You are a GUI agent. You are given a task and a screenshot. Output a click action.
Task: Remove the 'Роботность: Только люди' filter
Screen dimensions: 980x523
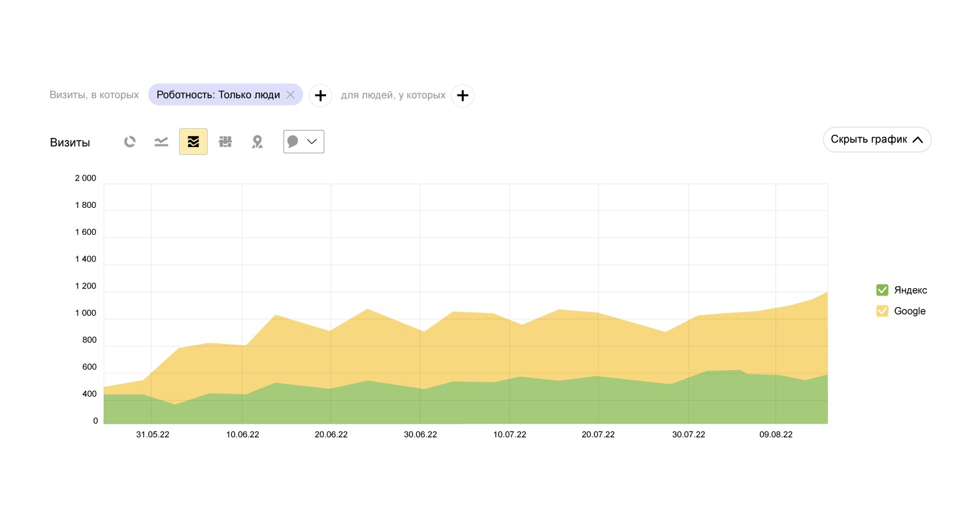point(291,95)
